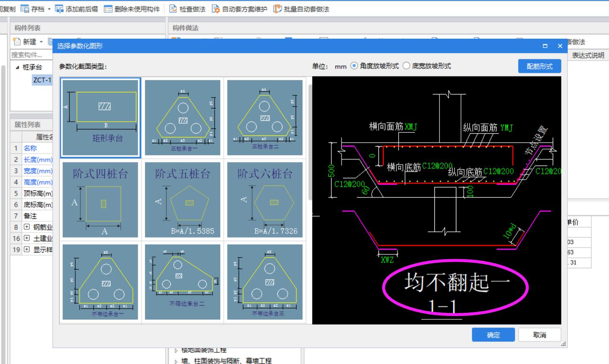Expand the 墙、柱面装饰与隔断、幕墙工程 node
609x364 pixels.
176,361
